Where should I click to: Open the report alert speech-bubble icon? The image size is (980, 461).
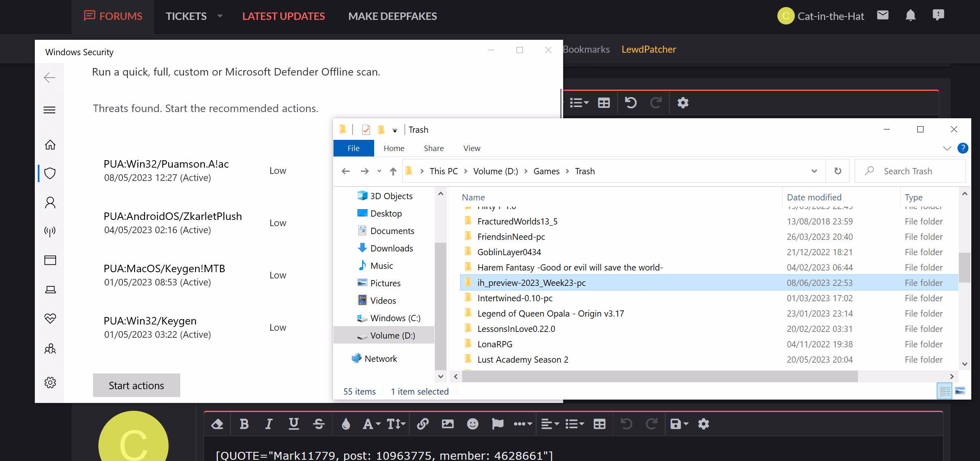938,15
